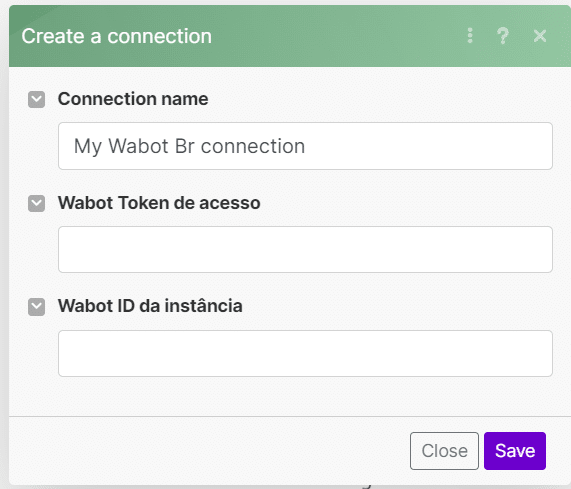The image size is (571, 489).
Task: Open the help question mark icon
Action: click(x=503, y=36)
